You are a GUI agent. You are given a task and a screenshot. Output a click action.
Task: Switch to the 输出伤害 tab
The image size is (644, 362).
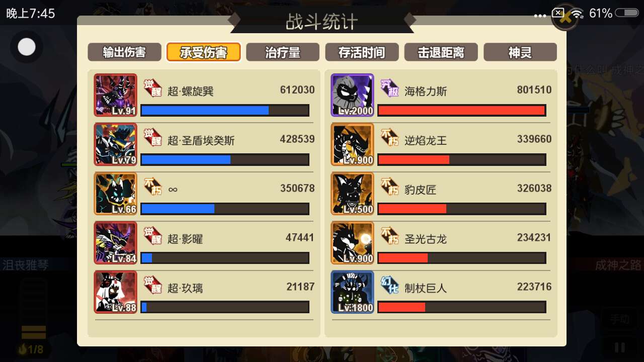point(124,52)
